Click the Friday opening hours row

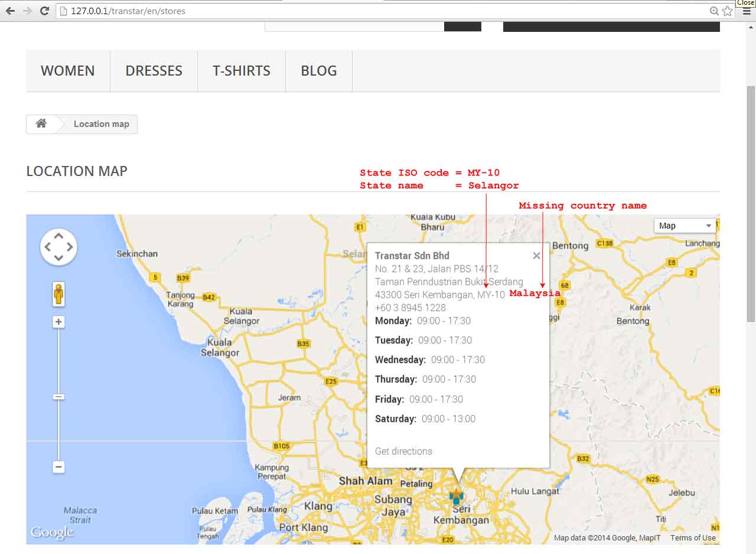click(419, 399)
